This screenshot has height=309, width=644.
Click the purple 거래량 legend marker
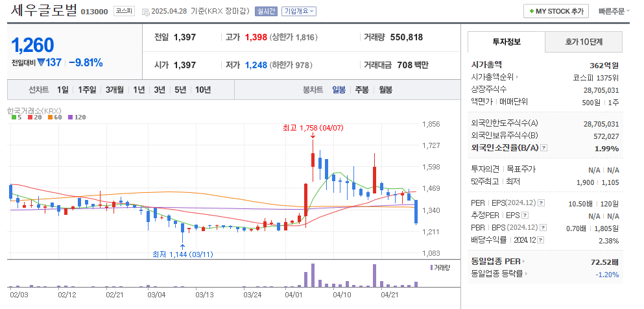pos(431,267)
